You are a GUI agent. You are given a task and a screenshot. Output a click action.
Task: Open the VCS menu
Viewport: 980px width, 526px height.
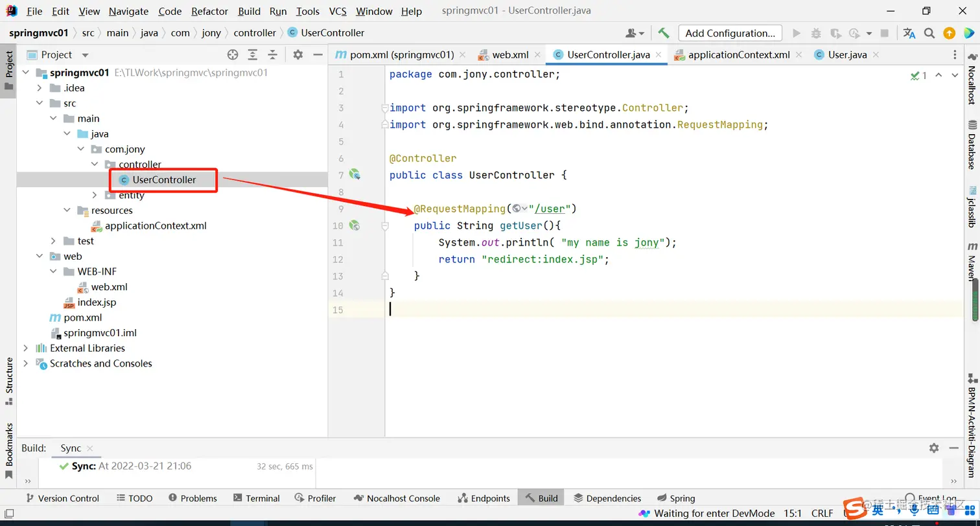click(x=338, y=11)
